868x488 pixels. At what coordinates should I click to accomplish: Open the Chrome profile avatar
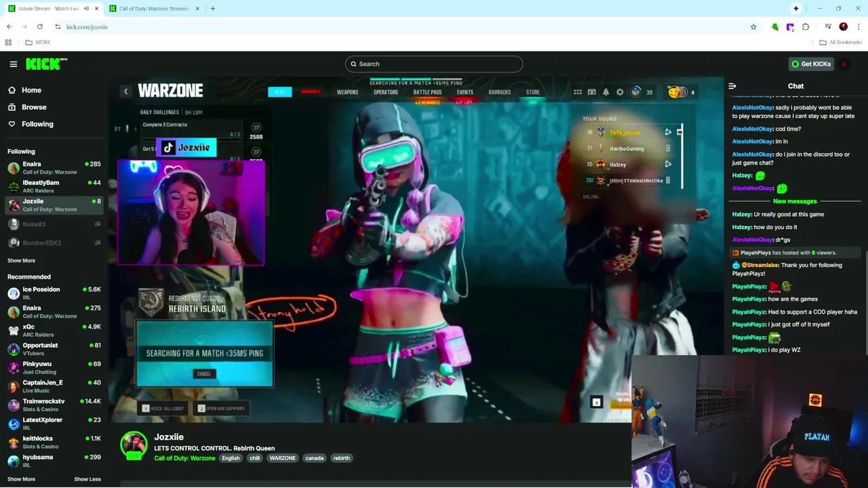[x=843, y=26]
